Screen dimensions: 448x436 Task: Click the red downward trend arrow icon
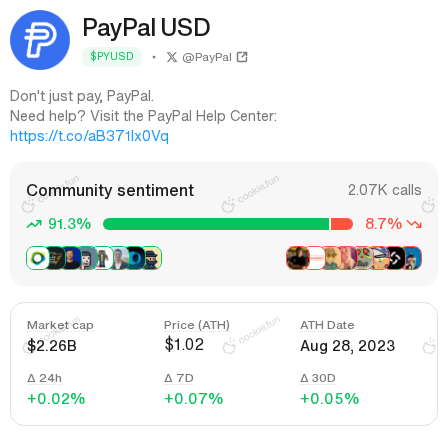click(415, 224)
